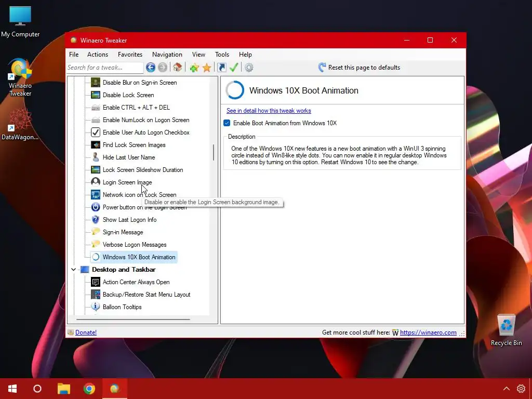532x399 pixels.
Task: Open the Help menu
Action: click(x=245, y=54)
